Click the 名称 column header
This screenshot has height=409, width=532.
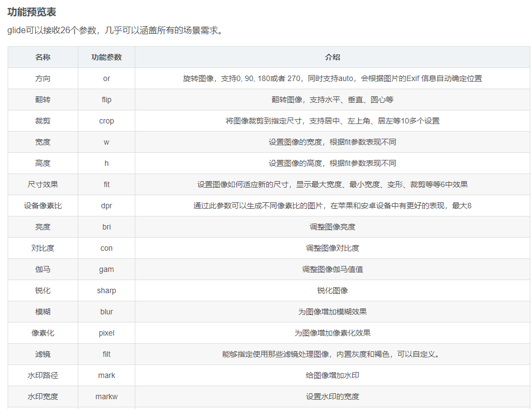(x=43, y=57)
